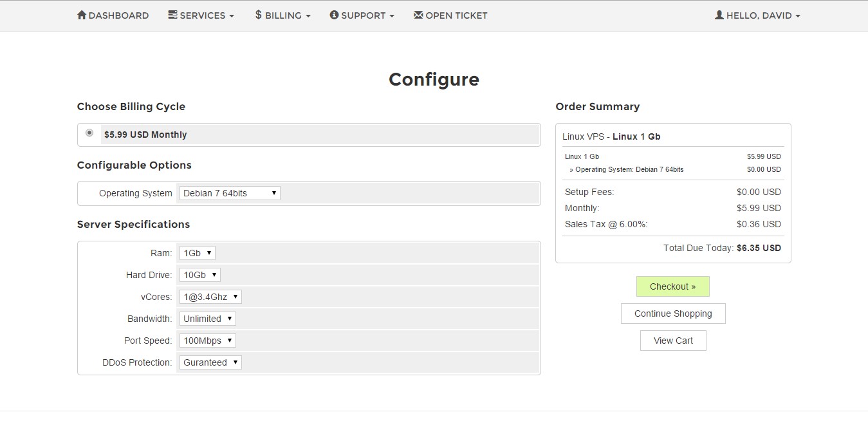This screenshot has height=430, width=868.
Task: Open the Hello, David account menu
Action: (x=757, y=15)
